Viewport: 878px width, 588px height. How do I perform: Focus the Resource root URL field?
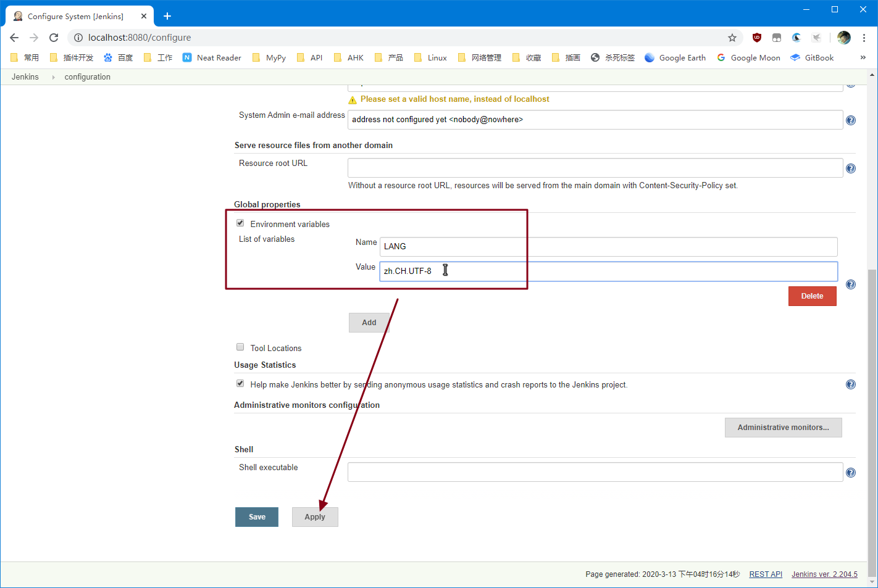[595, 168]
